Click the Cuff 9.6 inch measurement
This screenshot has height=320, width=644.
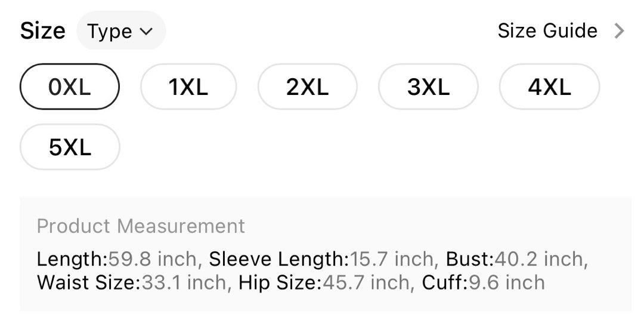pyautogui.click(x=484, y=282)
